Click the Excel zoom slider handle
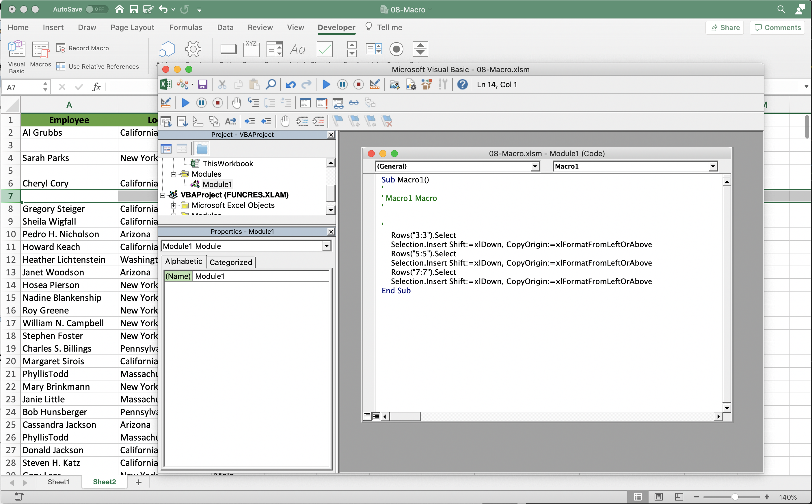812x504 pixels. (x=735, y=497)
